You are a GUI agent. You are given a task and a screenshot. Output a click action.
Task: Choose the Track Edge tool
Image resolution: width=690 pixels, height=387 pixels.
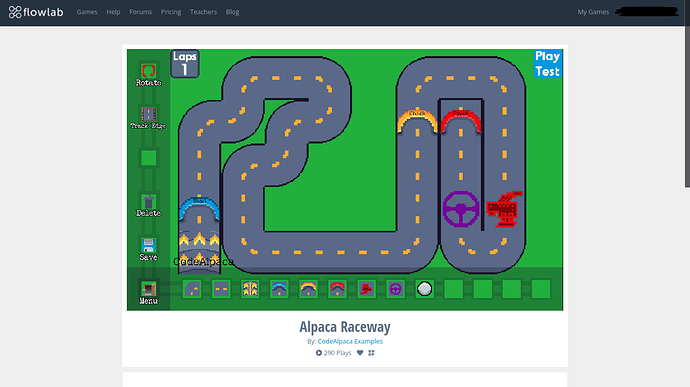(x=148, y=114)
